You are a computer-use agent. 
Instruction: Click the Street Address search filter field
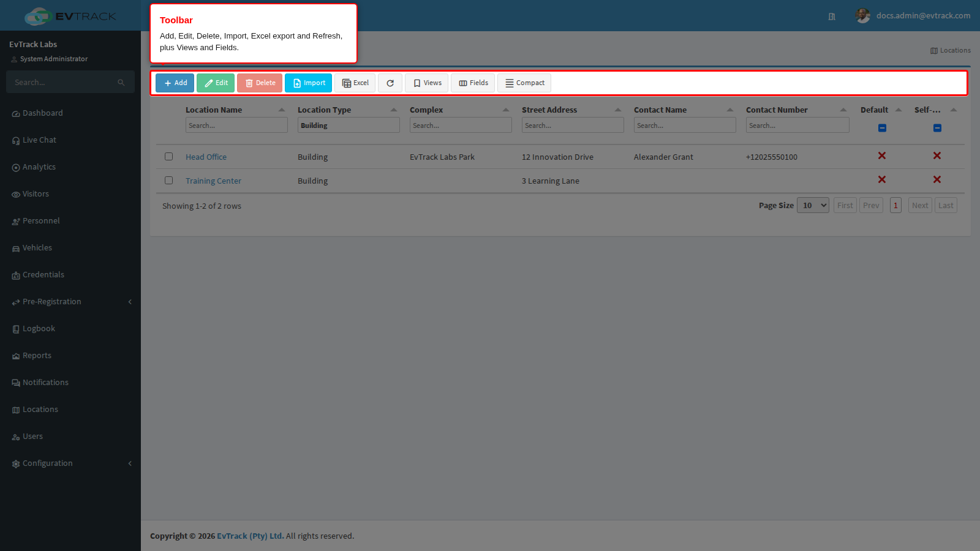tap(573, 126)
